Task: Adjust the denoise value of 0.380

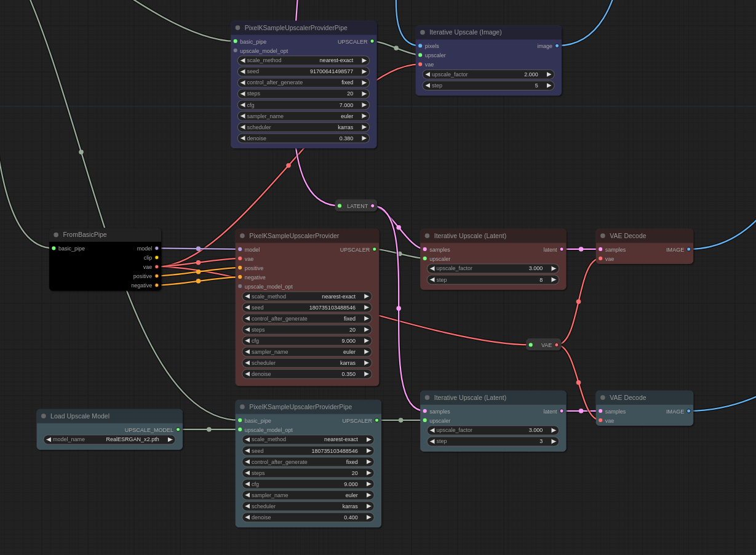Action: [x=303, y=138]
